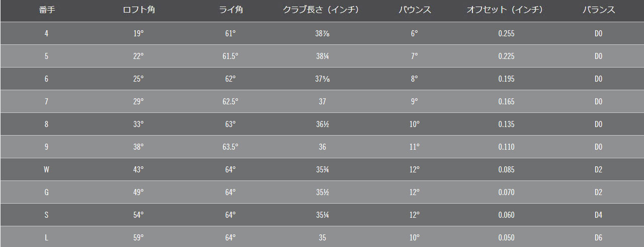The height and width of the screenshot is (247, 644).
Task: Click the D6 balance cell
Action: pos(598,238)
